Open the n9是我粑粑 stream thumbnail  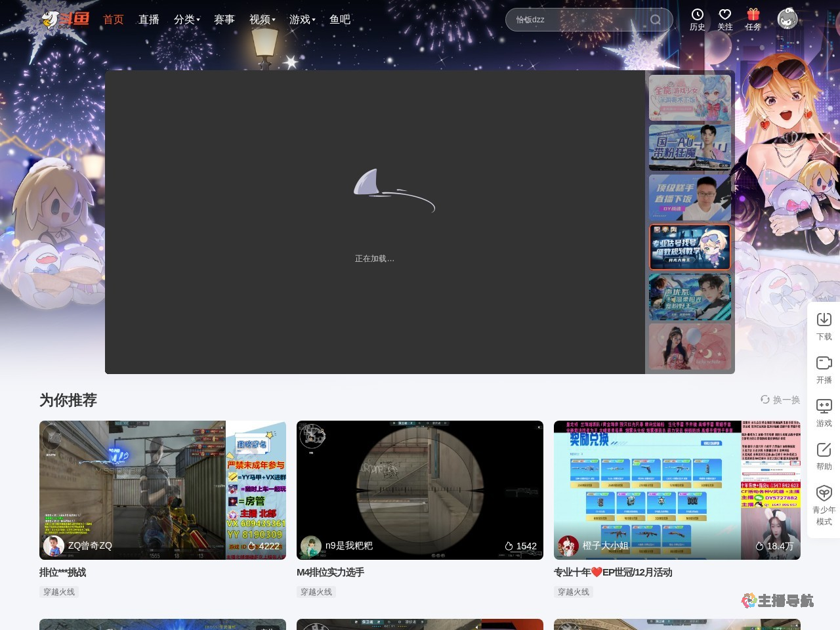(x=420, y=490)
